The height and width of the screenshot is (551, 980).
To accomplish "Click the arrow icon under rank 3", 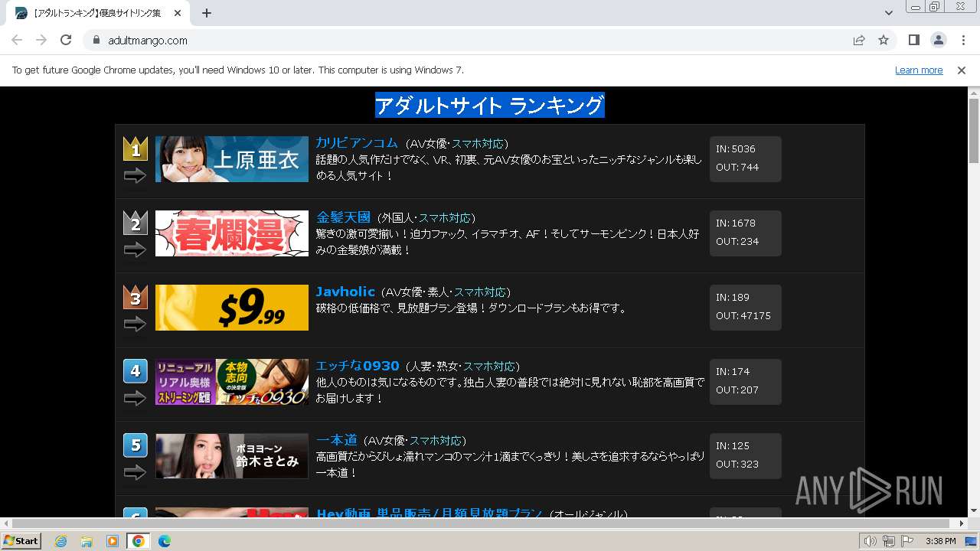I will click(x=135, y=324).
